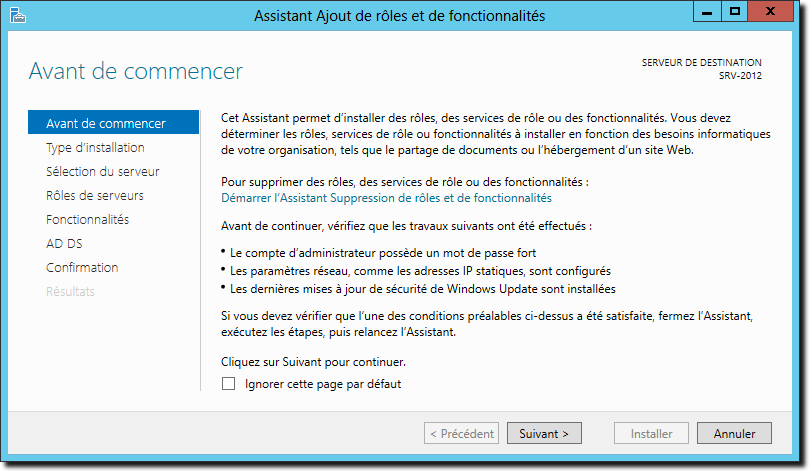Image resolution: width=810 pixels, height=471 pixels.
Task: Select 'Avant de commencer' step
Action: pyautogui.click(x=113, y=123)
